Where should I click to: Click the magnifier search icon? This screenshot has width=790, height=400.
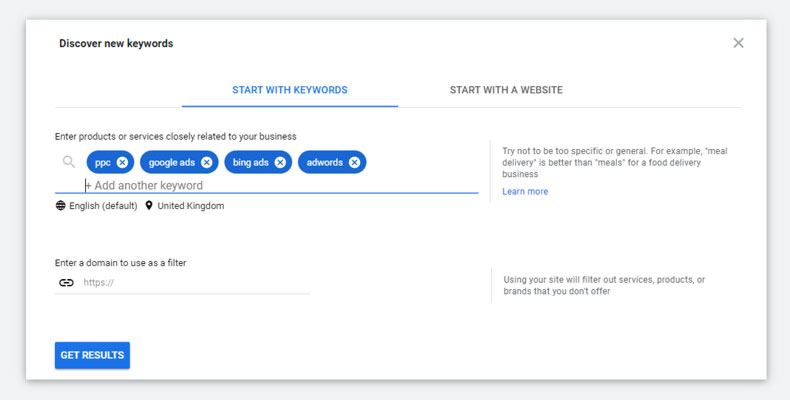coord(69,162)
